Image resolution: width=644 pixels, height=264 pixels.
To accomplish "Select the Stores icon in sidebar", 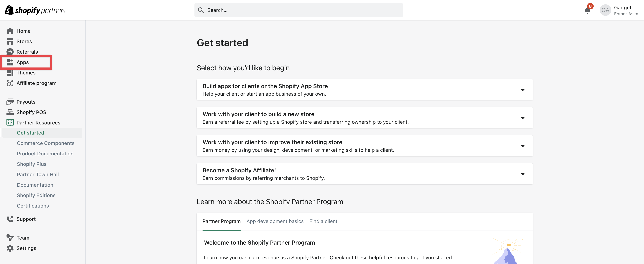I will coord(10,41).
